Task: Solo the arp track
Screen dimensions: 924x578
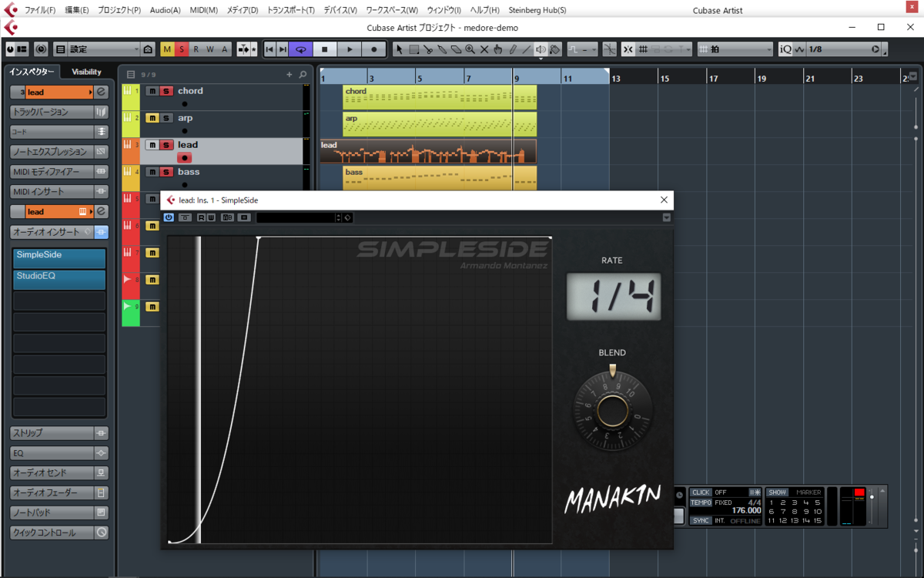Action: pyautogui.click(x=166, y=118)
